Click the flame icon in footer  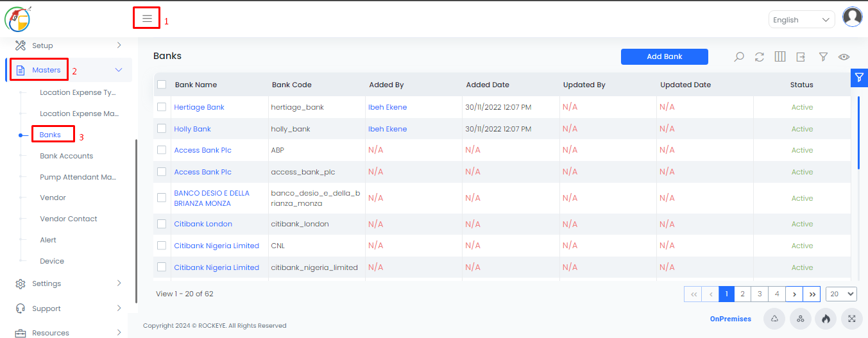(x=826, y=318)
